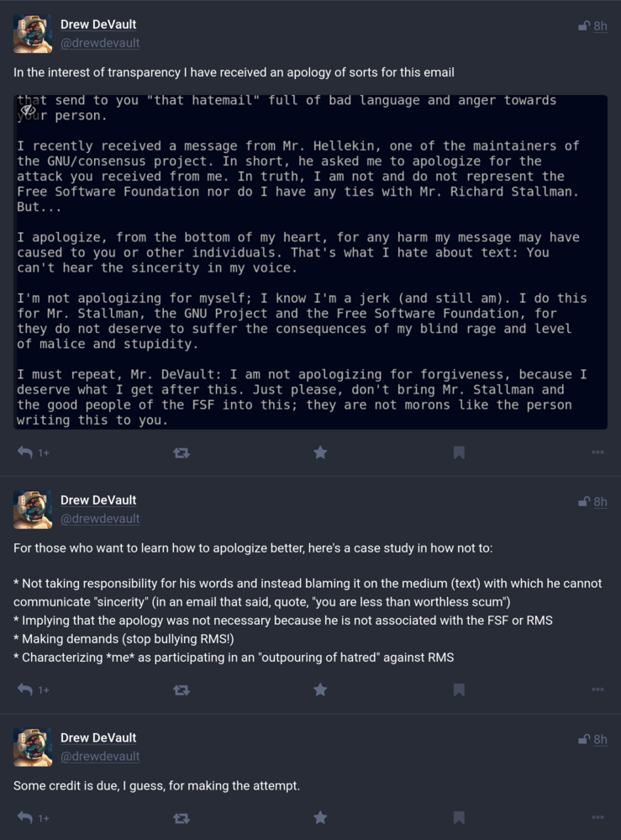Click the 8h timestamp of the first post

[600, 26]
